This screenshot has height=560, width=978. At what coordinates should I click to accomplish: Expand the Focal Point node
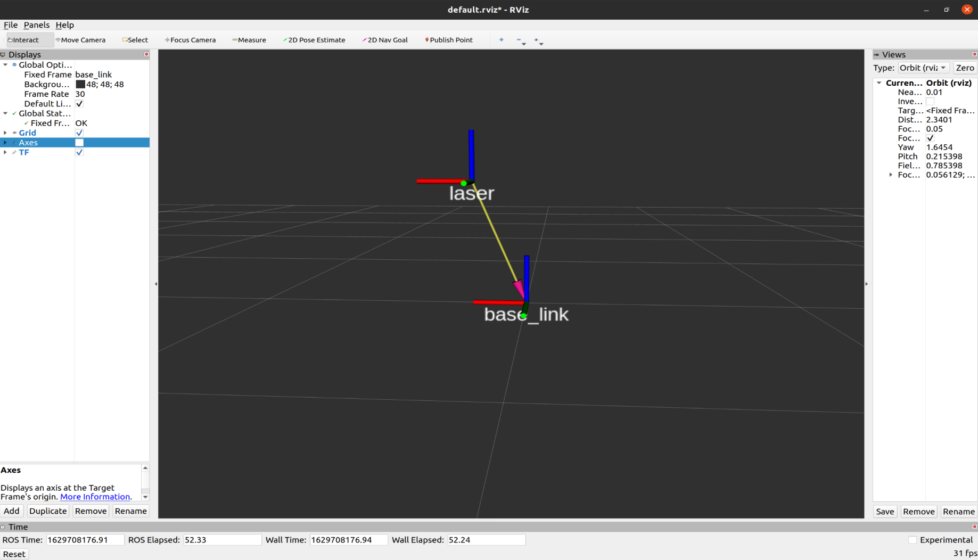[x=891, y=175]
